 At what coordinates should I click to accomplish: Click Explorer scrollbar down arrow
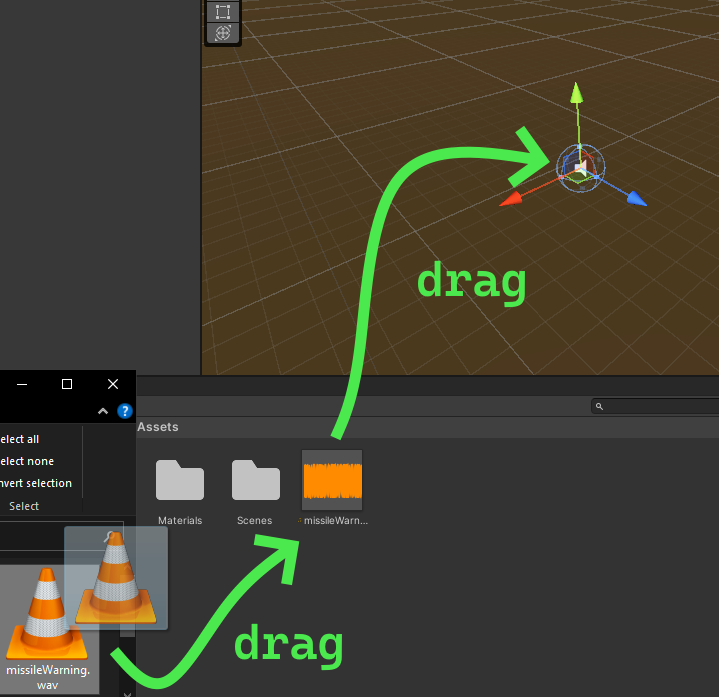[x=127, y=691]
